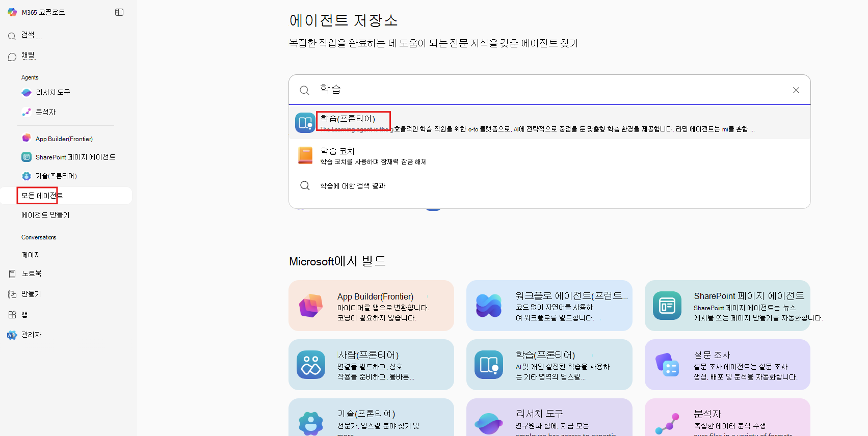Image resolution: width=868 pixels, height=436 pixels.
Task: Click the apps grid icon next to 앱
Action: coord(12,315)
